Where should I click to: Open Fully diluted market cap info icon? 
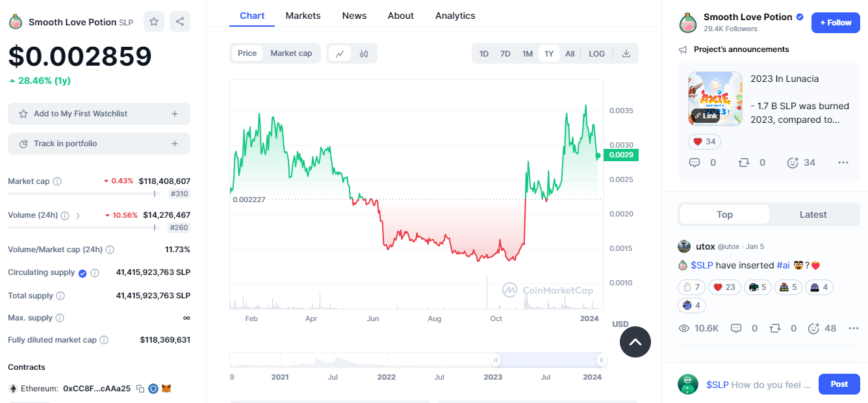104,340
